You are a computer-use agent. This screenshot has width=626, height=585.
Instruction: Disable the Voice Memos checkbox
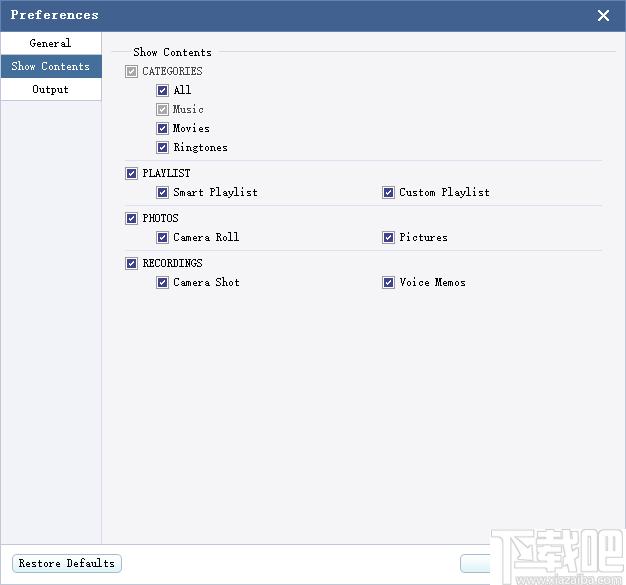coord(388,283)
